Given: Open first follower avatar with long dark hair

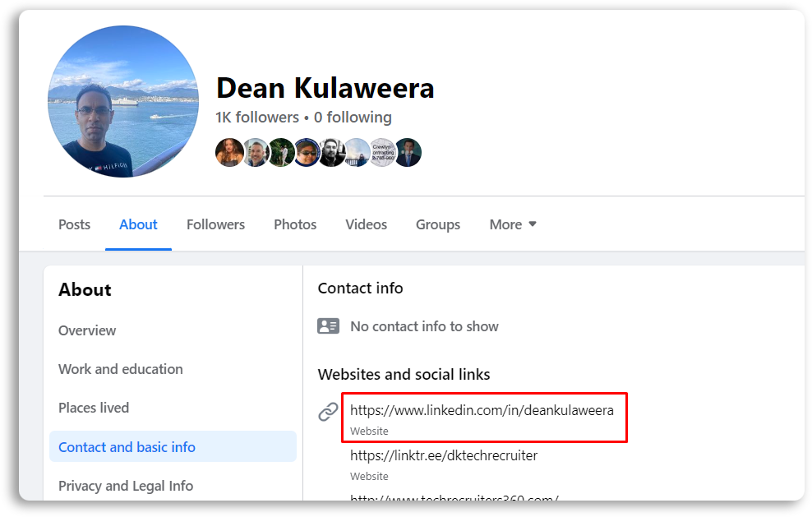Looking at the screenshot, I should (229, 152).
